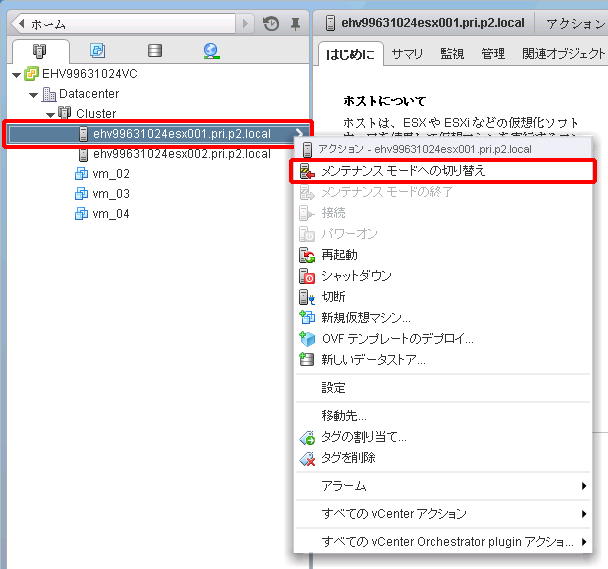
Task: Click the Cluster icon in tree
Action: tap(64, 113)
